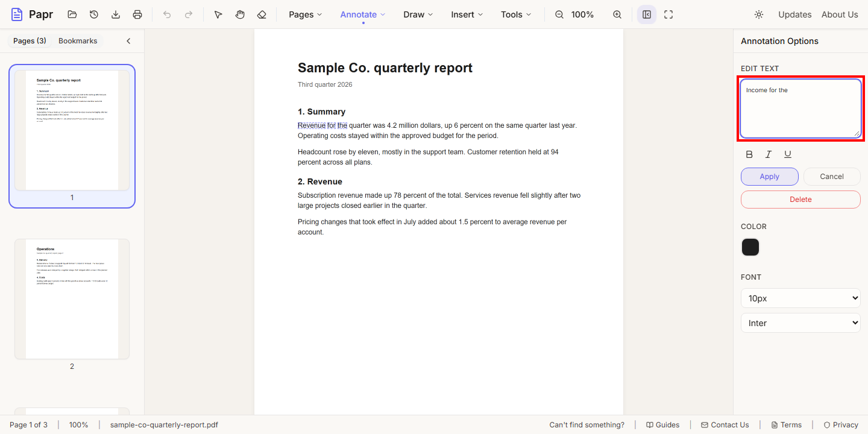Collapse the pages sidebar with the chevron
The height and width of the screenshot is (434, 868).
click(128, 41)
